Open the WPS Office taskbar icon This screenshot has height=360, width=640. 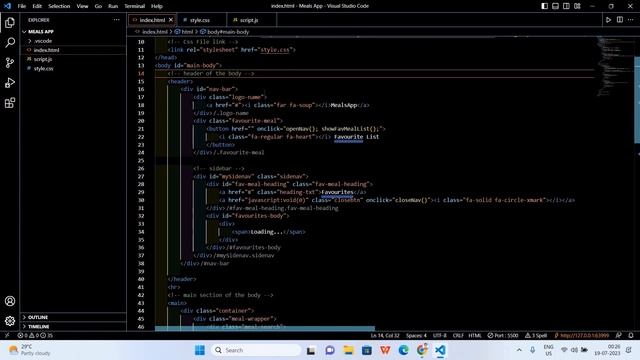coord(385,350)
